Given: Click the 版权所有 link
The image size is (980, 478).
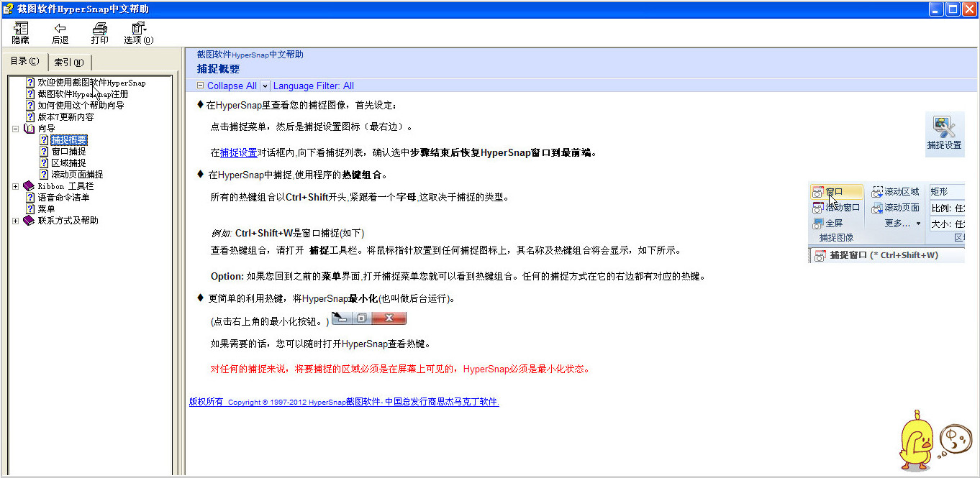Looking at the screenshot, I should [x=207, y=402].
